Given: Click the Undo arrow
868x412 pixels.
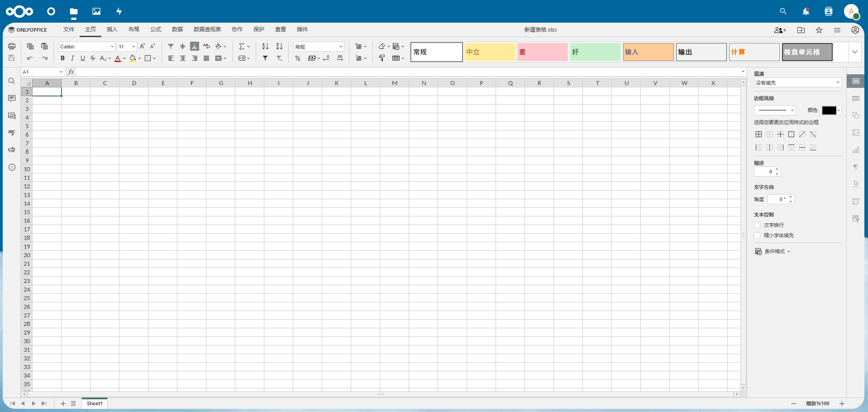Looking at the screenshot, I should [30, 58].
